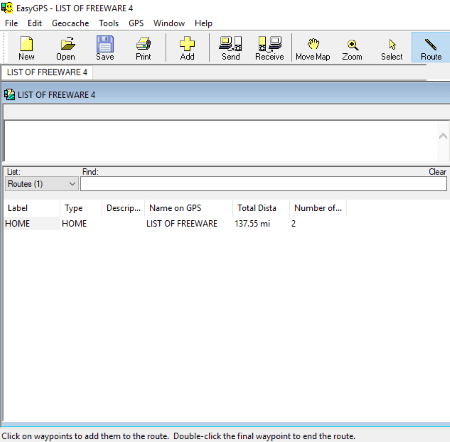Select the HOME route row
The image size is (450, 442).
175,224
